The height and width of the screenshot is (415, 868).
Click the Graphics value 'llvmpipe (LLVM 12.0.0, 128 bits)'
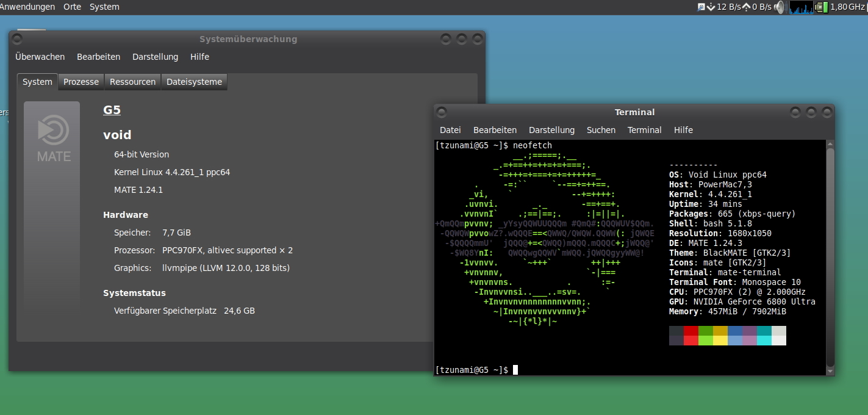coord(226,268)
